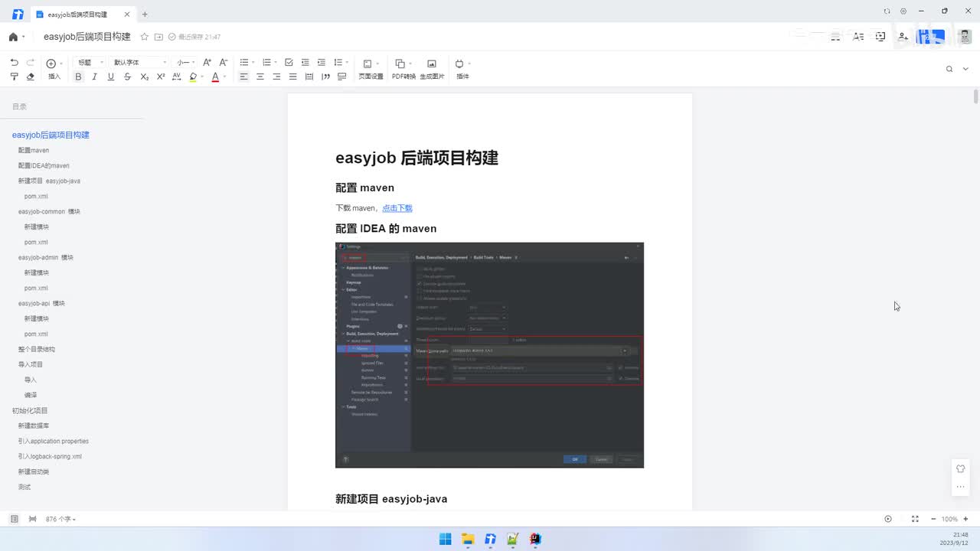Open the highlight color dropdown arrow
The width and height of the screenshot is (980, 551).
click(x=201, y=77)
